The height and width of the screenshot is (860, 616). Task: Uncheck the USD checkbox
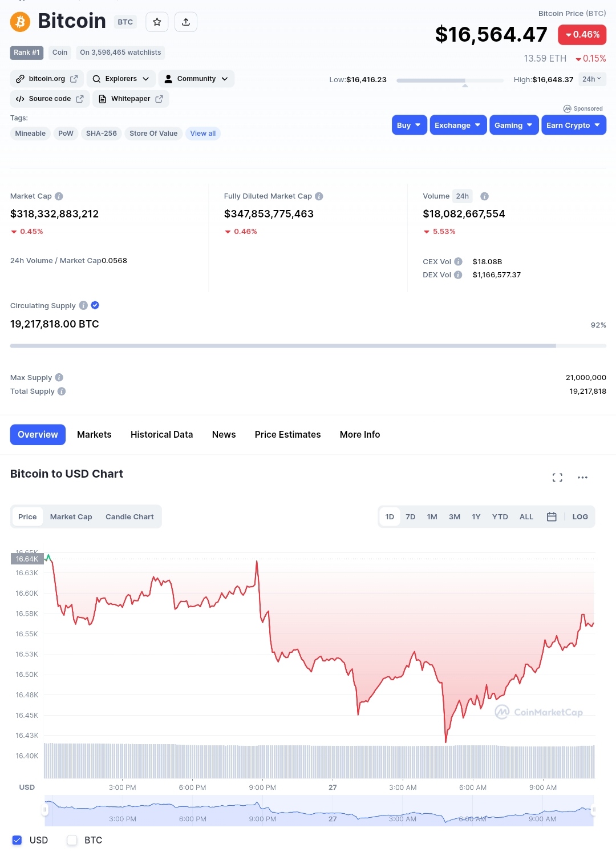[x=17, y=840]
